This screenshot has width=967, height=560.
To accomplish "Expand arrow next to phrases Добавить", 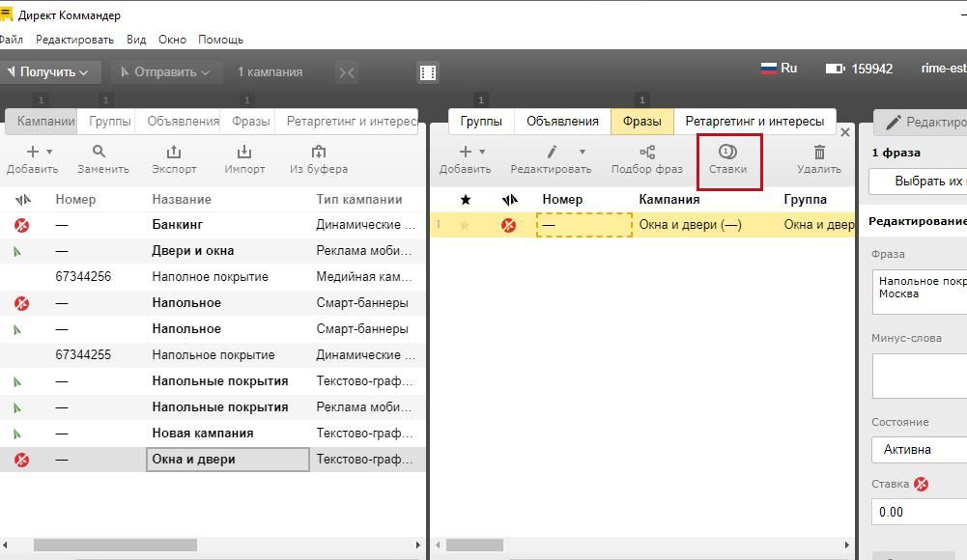I will point(482,152).
